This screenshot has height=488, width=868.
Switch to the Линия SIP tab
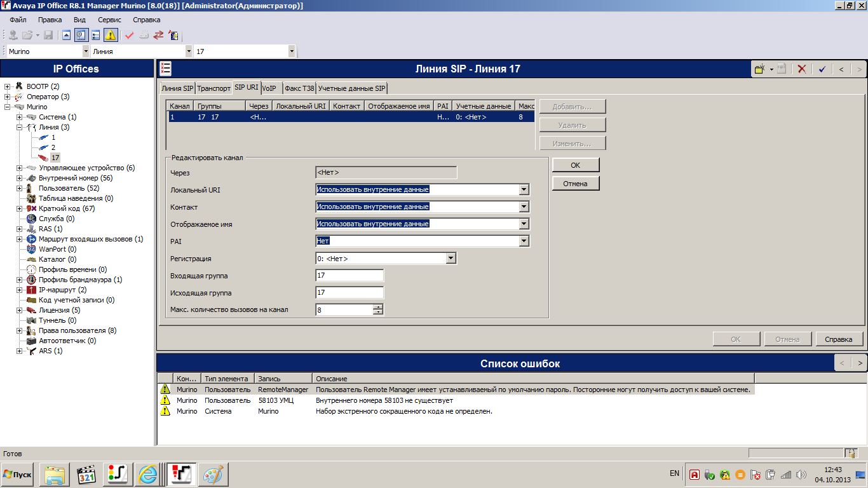(177, 88)
